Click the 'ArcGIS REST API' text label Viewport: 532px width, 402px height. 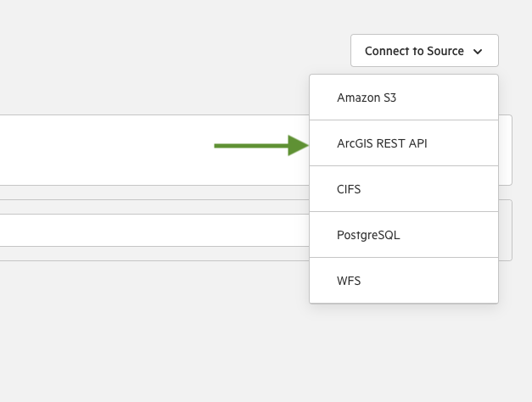(x=382, y=143)
